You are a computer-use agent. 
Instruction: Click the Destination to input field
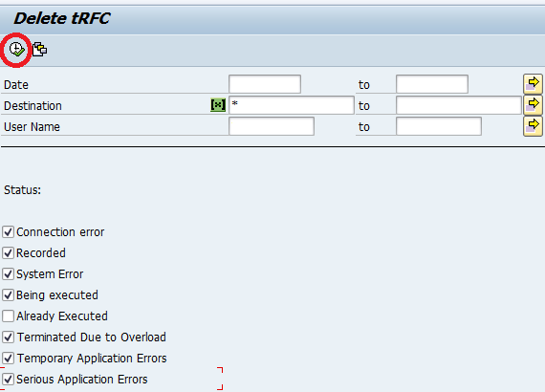click(459, 105)
